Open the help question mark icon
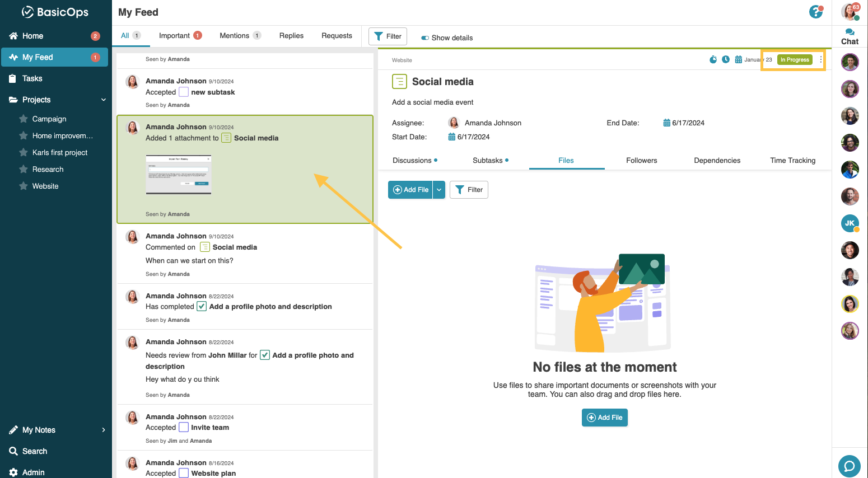This screenshot has height=478, width=868. (x=816, y=12)
